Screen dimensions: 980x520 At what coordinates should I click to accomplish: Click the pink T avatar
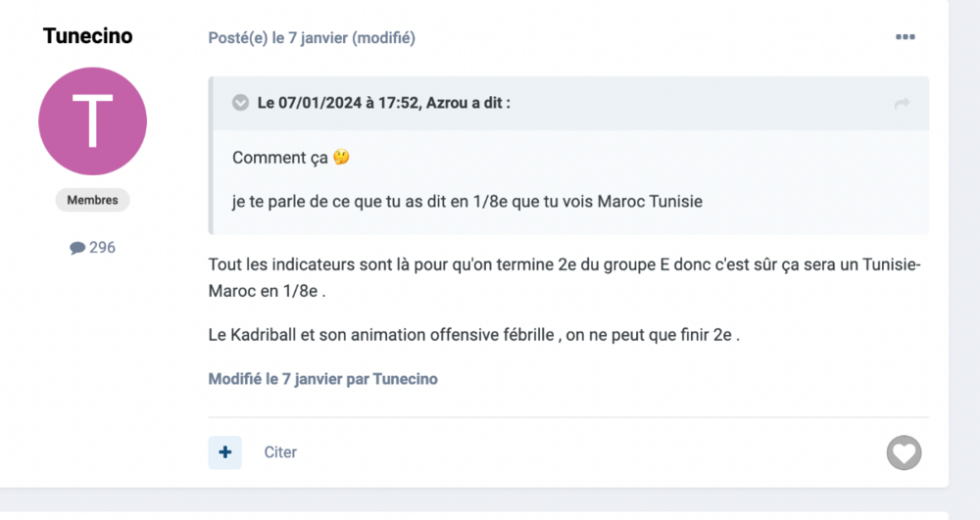pos(92,121)
